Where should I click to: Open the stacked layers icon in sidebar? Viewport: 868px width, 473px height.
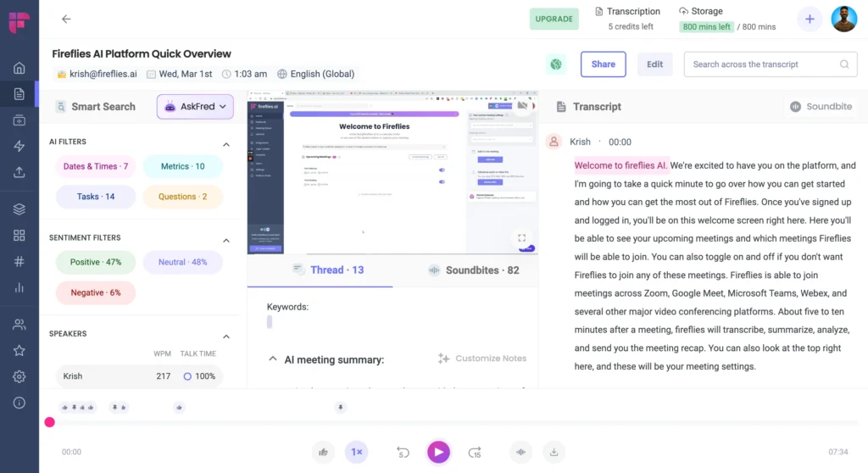coord(19,209)
